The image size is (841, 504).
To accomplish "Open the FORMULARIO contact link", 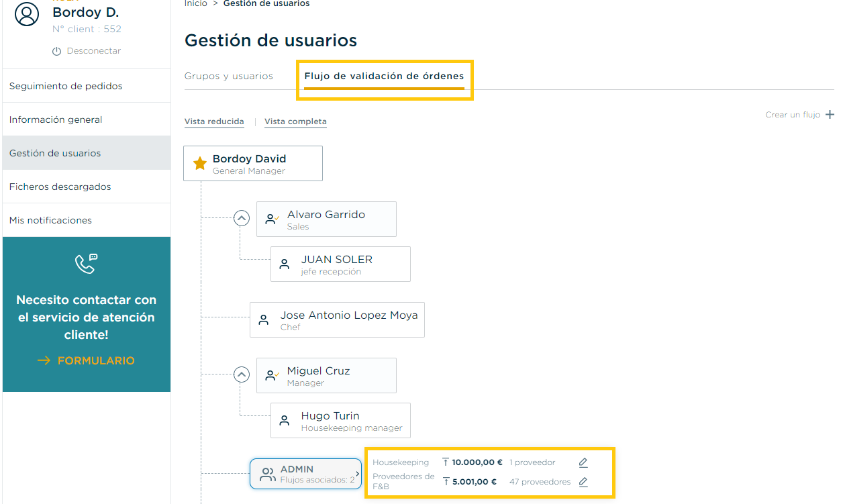I will pyautogui.click(x=96, y=361).
